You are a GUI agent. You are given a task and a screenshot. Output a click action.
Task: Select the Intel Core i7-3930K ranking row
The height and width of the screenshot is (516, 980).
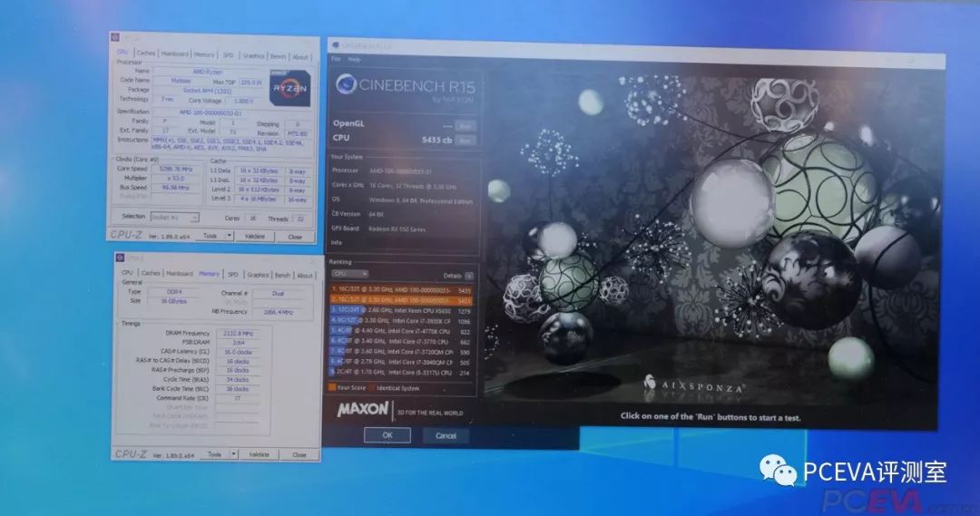pyautogui.click(x=401, y=321)
